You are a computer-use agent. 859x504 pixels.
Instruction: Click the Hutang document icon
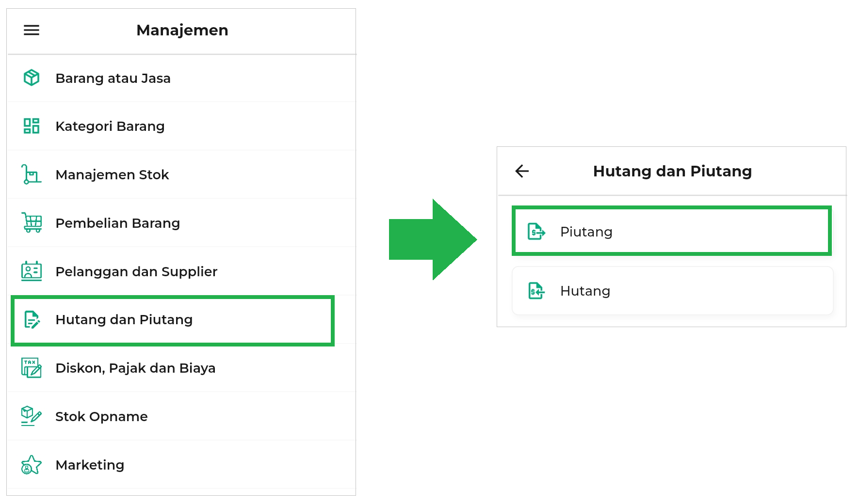tap(536, 291)
